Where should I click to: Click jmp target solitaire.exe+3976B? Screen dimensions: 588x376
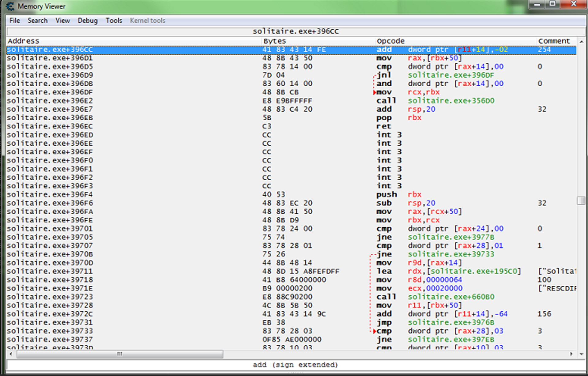451,323
